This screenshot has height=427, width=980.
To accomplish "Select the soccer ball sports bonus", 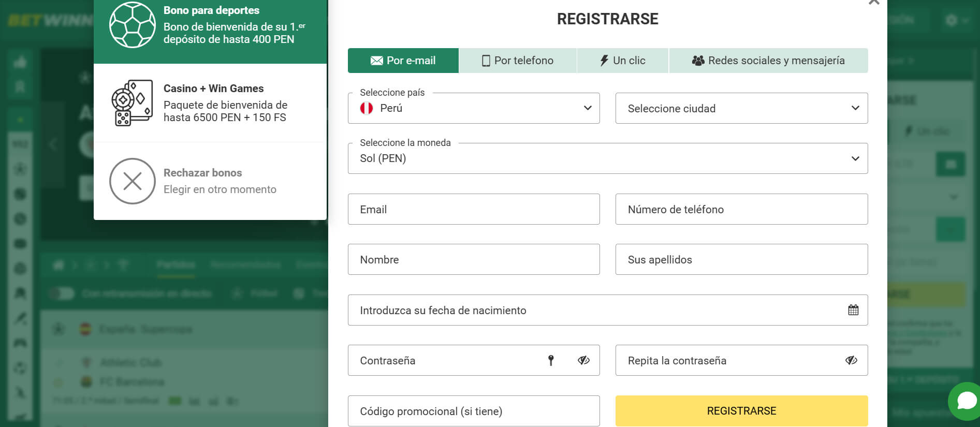I will (x=133, y=25).
